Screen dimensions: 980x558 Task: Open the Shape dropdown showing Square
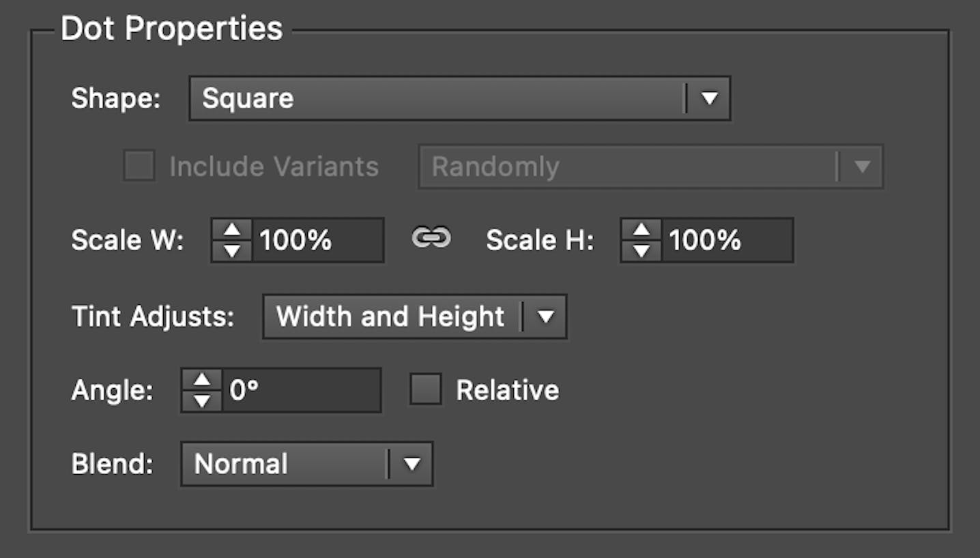pos(459,98)
